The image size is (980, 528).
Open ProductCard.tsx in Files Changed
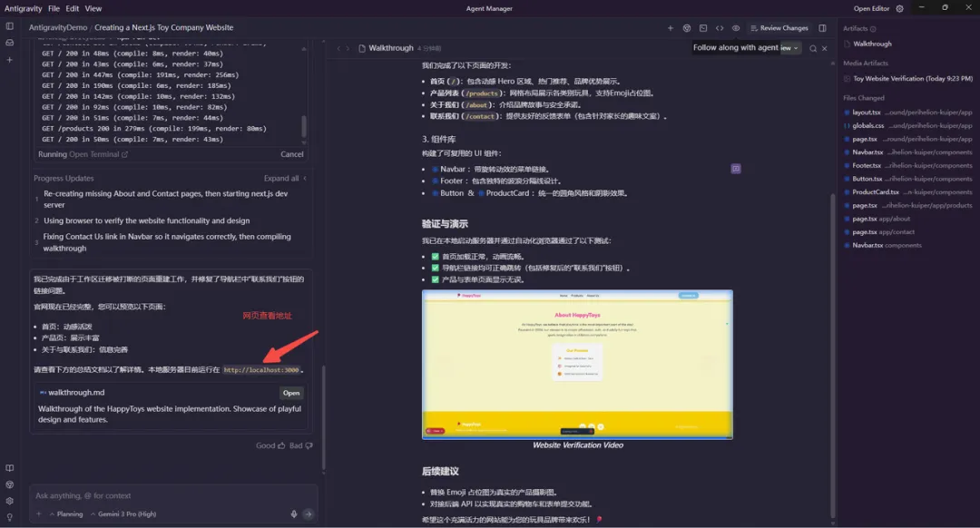(908, 192)
